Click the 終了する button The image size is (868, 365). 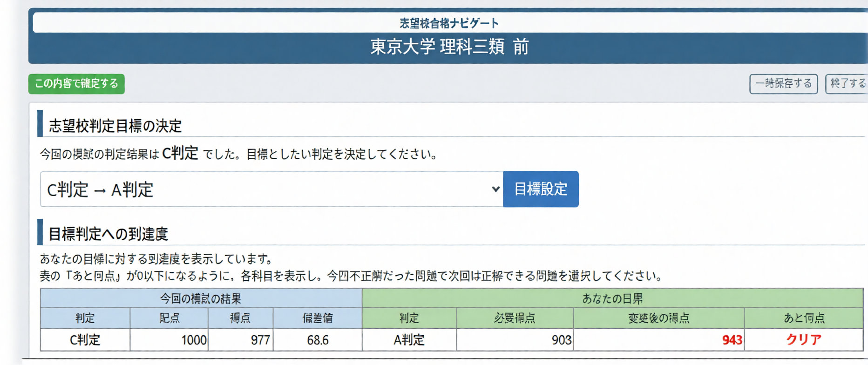pyautogui.click(x=847, y=84)
